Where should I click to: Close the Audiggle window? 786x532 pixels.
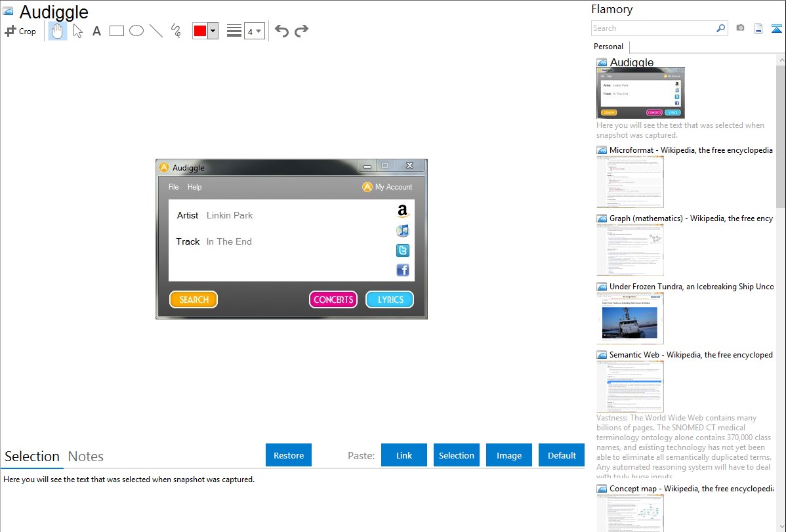click(409, 165)
